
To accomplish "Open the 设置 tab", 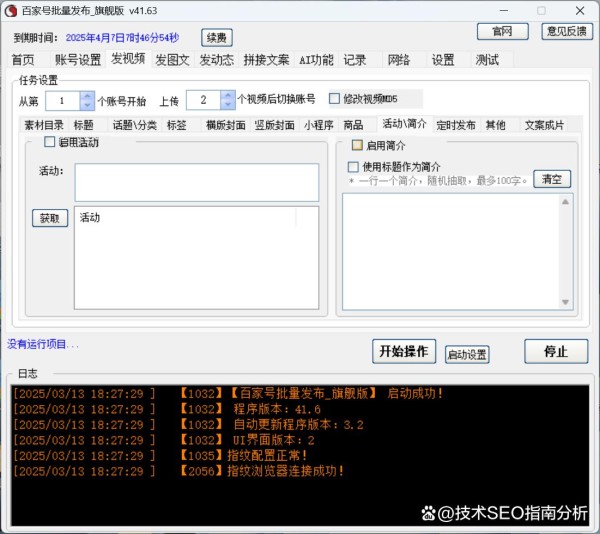I will tap(443, 60).
